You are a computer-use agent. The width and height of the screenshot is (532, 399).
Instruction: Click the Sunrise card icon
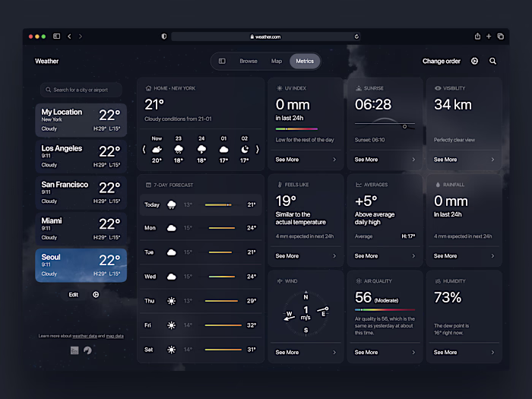coord(359,88)
